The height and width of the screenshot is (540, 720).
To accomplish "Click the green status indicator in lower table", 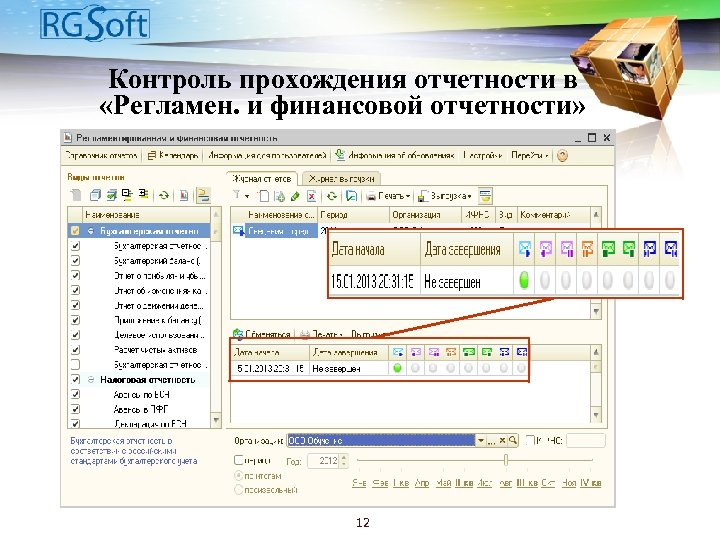I will [x=398, y=368].
